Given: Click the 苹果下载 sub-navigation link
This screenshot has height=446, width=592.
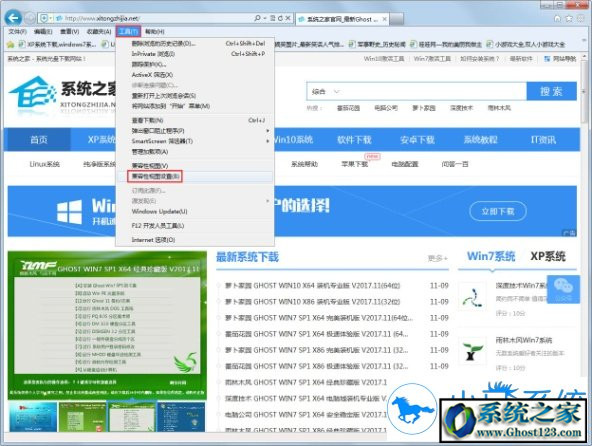Looking at the screenshot, I should pyautogui.click(x=355, y=164).
